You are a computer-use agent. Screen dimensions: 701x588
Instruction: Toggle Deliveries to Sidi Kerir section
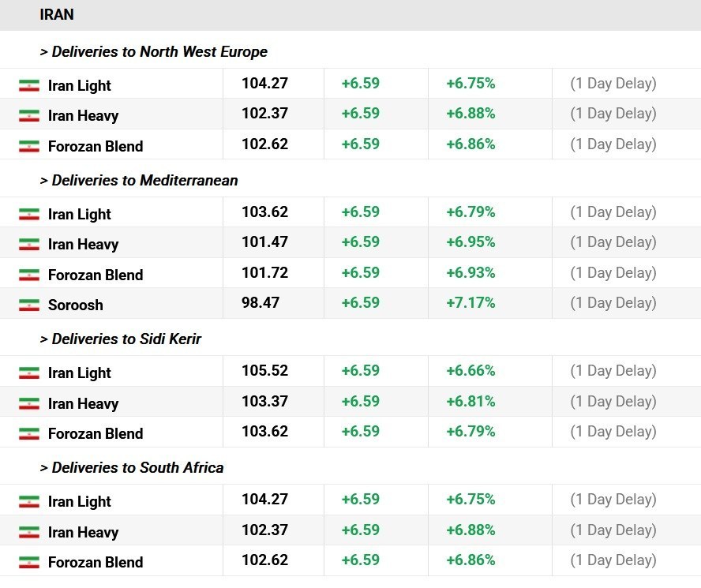pos(121,339)
